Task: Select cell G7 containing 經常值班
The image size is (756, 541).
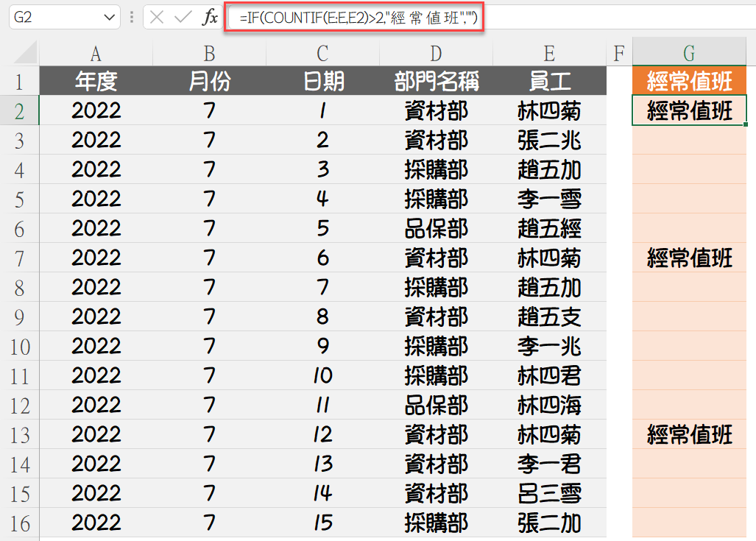Action: pyautogui.click(x=689, y=258)
